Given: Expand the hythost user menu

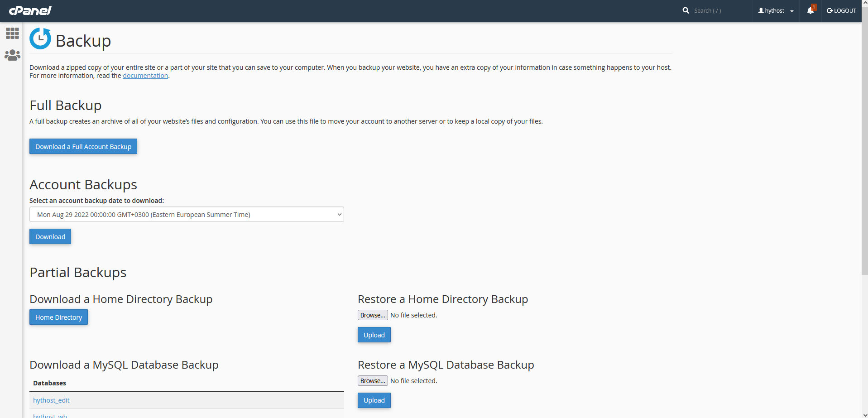Looking at the screenshot, I should pos(776,10).
